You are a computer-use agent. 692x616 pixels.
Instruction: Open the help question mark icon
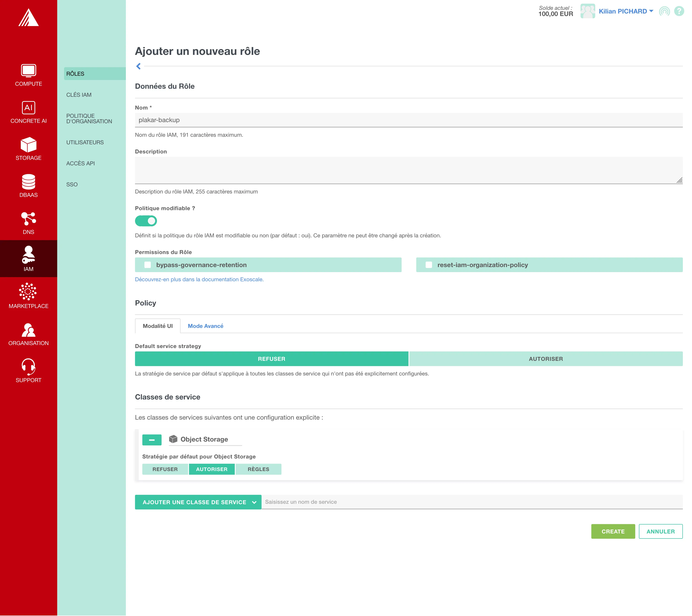pos(679,11)
